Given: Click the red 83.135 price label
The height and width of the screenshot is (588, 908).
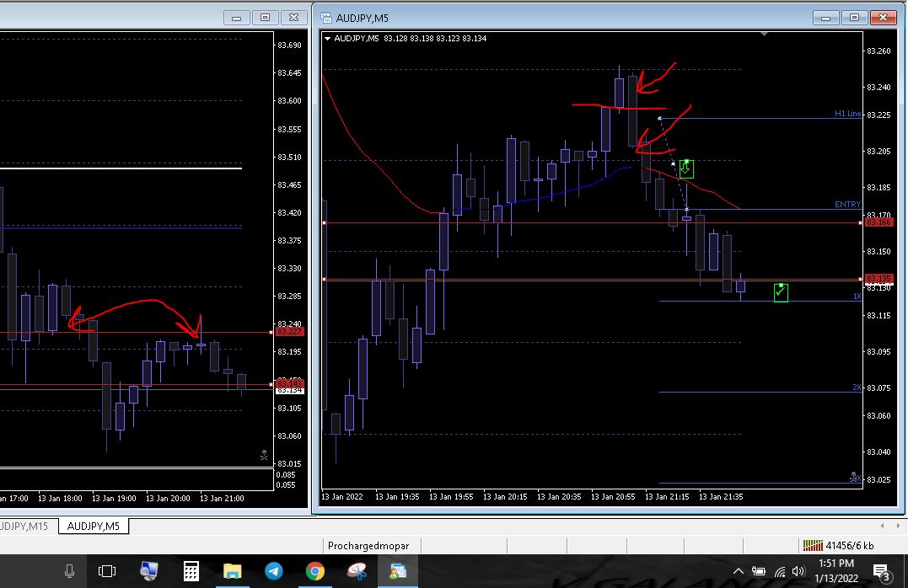Looking at the screenshot, I should pyautogui.click(x=878, y=278).
